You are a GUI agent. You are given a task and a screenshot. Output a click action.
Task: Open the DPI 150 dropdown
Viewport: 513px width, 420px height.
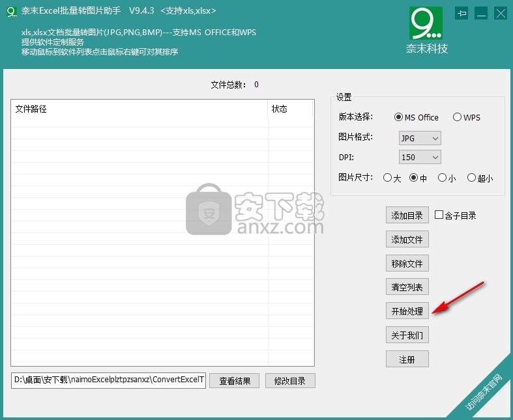pyautogui.click(x=420, y=157)
